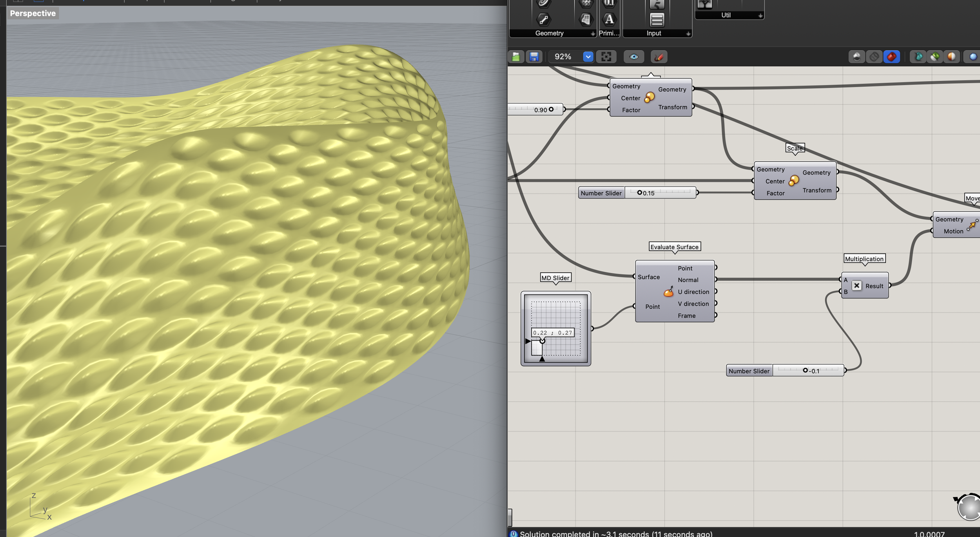980x537 pixels.
Task: Select the Text 'A' primitive icon
Action: 609,19
